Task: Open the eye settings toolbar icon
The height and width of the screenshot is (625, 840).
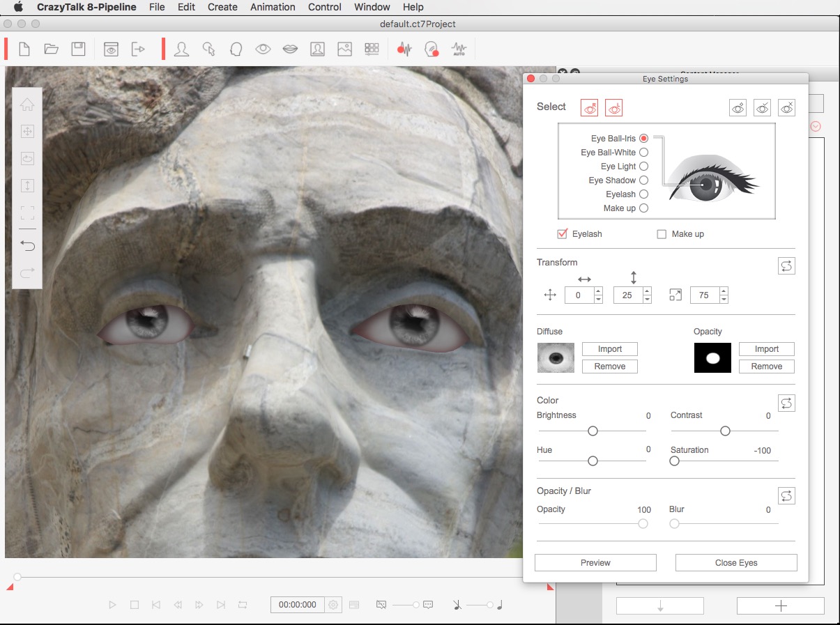Action: tap(263, 49)
